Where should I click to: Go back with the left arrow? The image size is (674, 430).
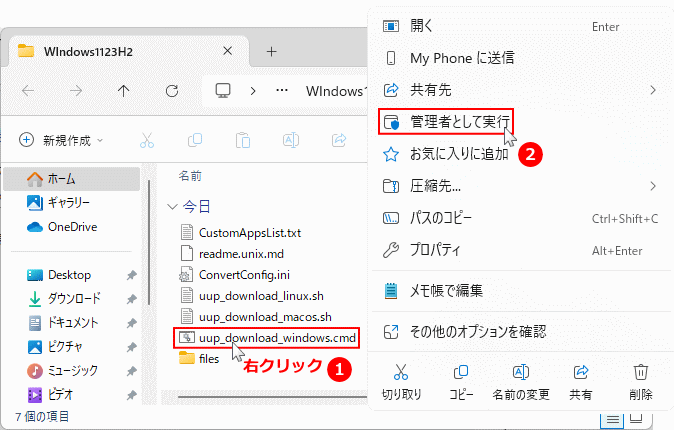pyautogui.click(x=28, y=91)
